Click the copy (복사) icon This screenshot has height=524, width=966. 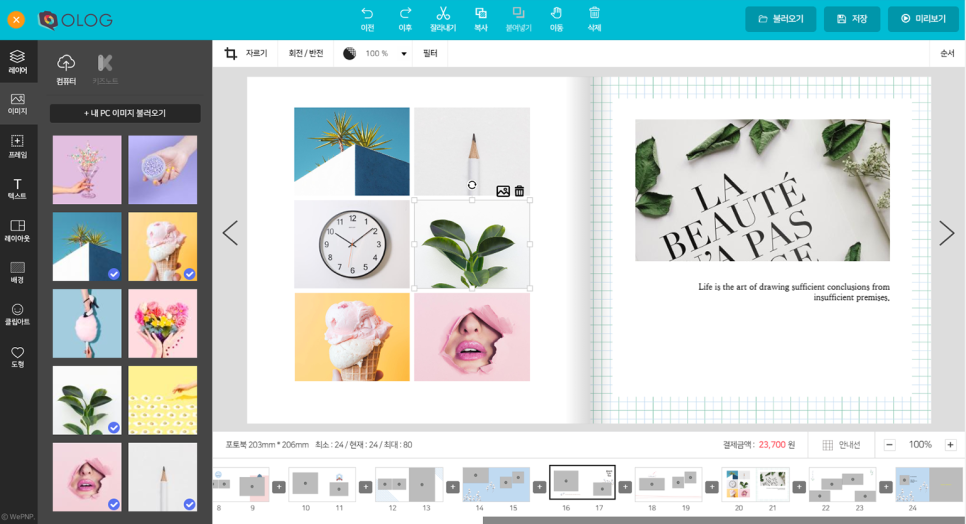tap(481, 13)
